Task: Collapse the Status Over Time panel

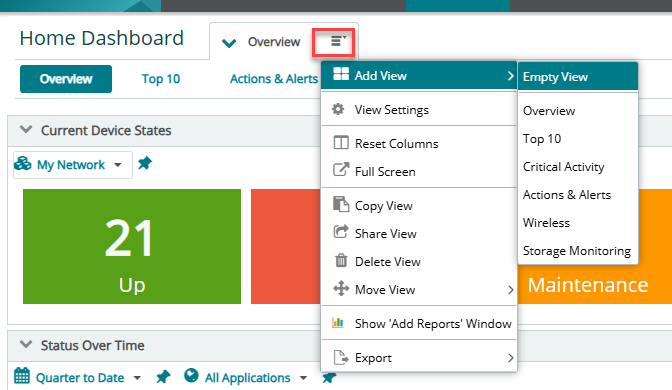Action: coord(26,344)
